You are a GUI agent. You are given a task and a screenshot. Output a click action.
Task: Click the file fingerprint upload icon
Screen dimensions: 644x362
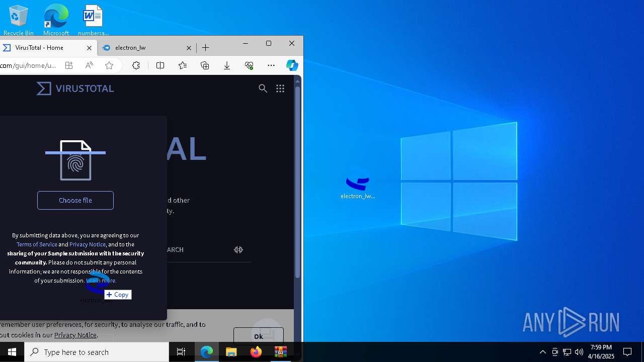pos(75,160)
